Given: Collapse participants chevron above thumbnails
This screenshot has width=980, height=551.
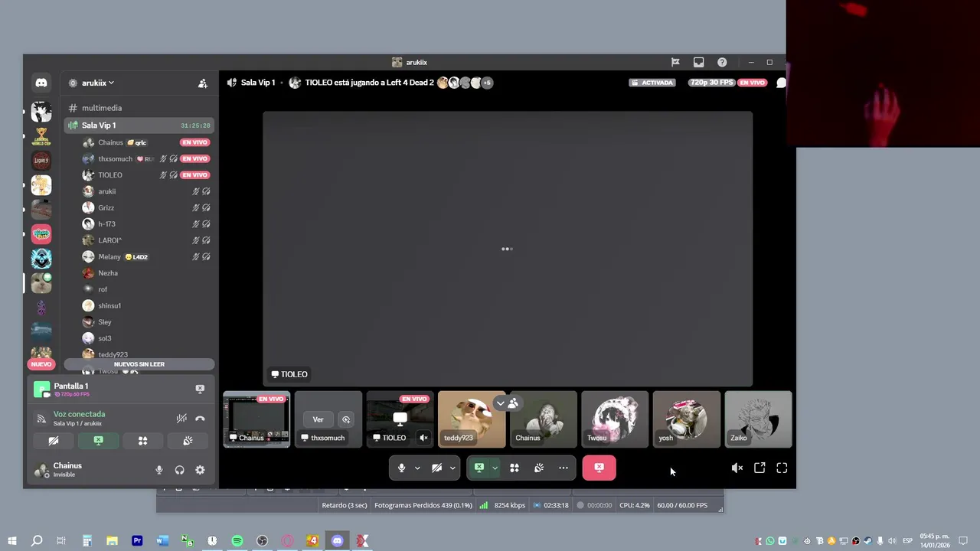Looking at the screenshot, I should click(501, 403).
